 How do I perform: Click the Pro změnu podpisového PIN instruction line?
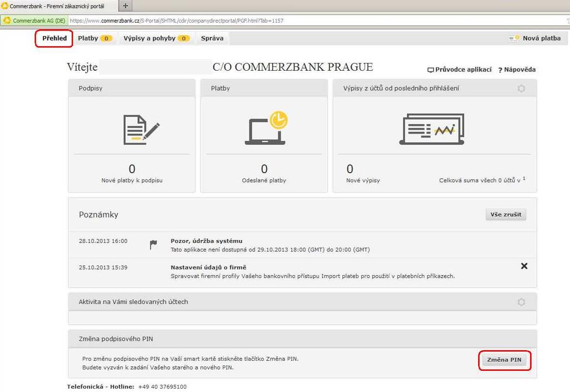point(190,359)
